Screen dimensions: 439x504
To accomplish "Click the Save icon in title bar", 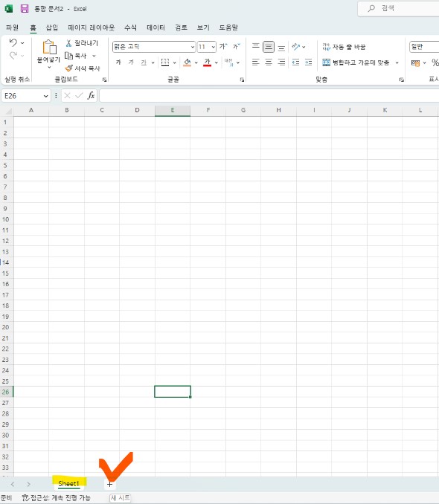I will pos(25,9).
